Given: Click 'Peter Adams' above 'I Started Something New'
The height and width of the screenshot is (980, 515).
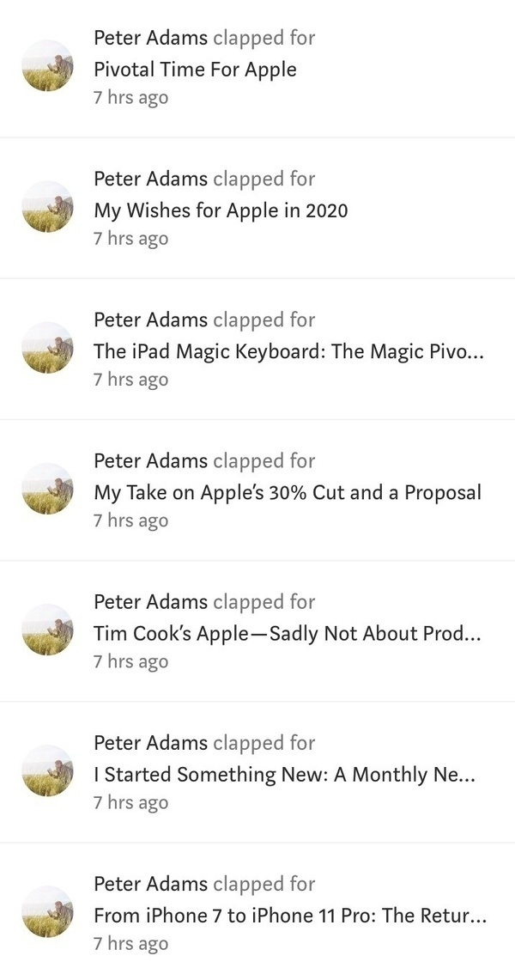Looking at the screenshot, I should (x=150, y=743).
